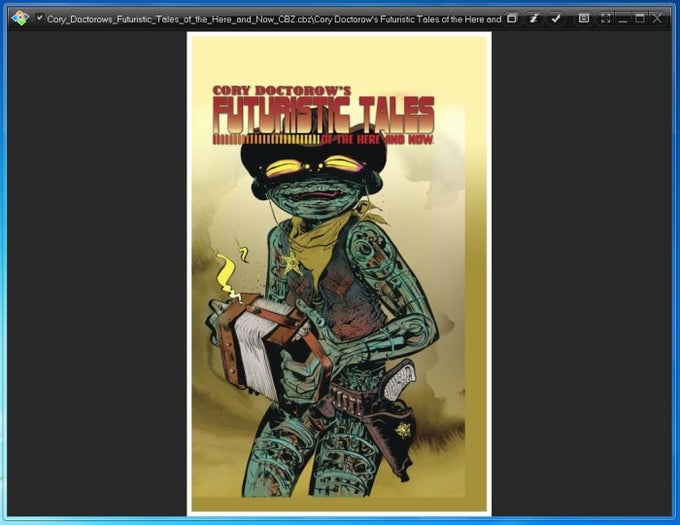Show image information with the 'i' icon

click(x=534, y=18)
